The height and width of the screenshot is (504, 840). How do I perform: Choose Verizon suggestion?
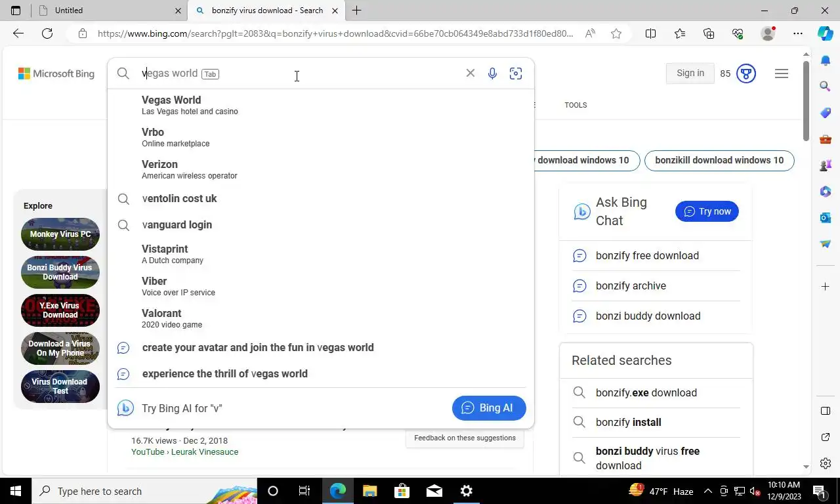click(x=320, y=169)
